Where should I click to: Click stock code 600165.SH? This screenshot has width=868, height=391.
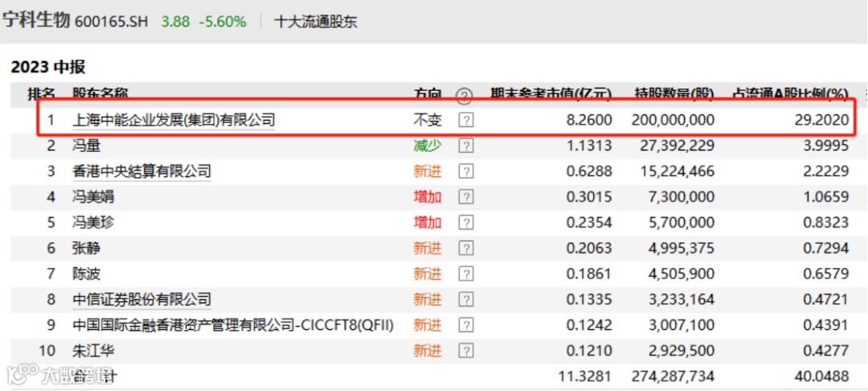(111, 22)
